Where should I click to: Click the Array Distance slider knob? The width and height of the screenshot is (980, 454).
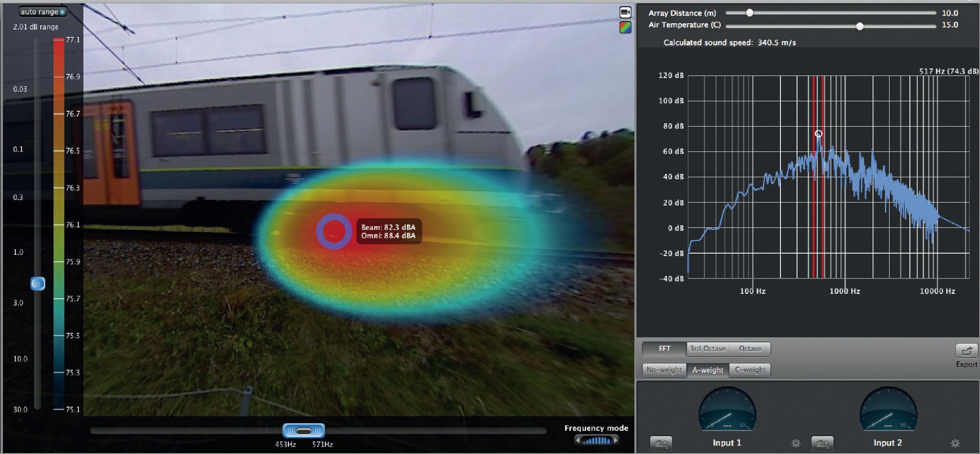pyautogui.click(x=749, y=13)
